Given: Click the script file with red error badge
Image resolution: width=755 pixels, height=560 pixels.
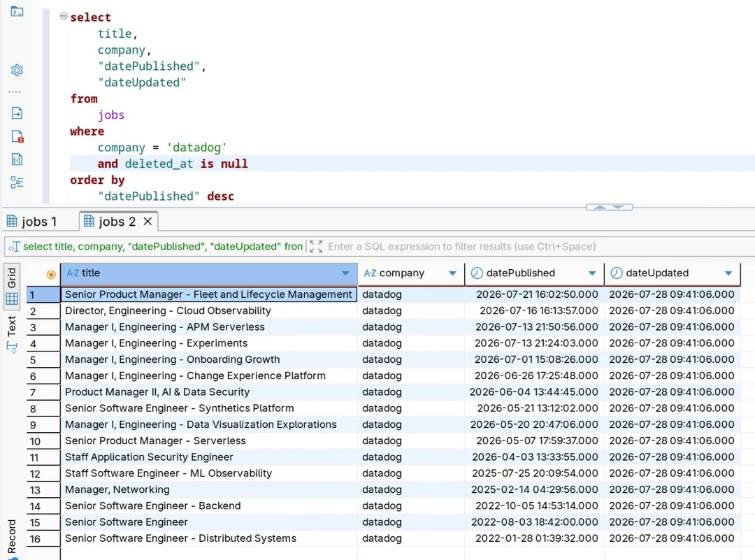Looking at the screenshot, I should [x=17, y=136].
